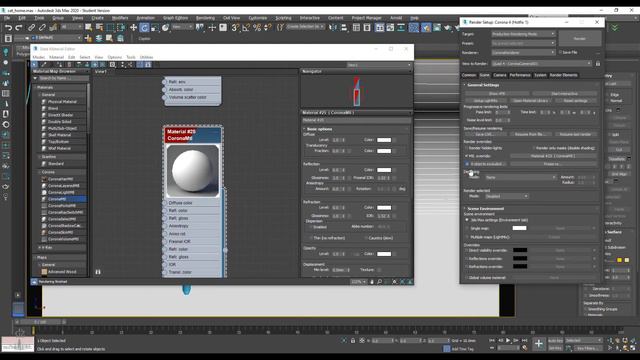This screenshot has width=640, height=360.
Task: Click the pan hand tool in Slate status bar
Action: pyautogui.click(x=372, y=282)
